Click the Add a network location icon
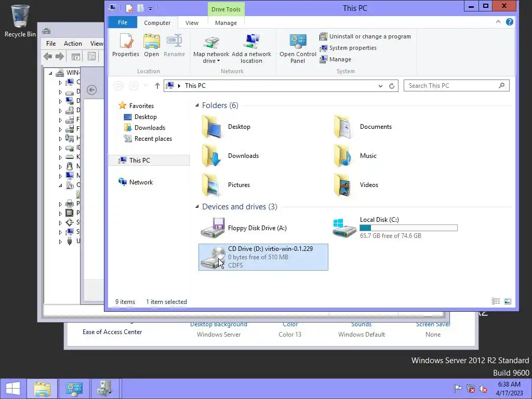The height and width of the screenshot is (399, 532). (251, 49)
